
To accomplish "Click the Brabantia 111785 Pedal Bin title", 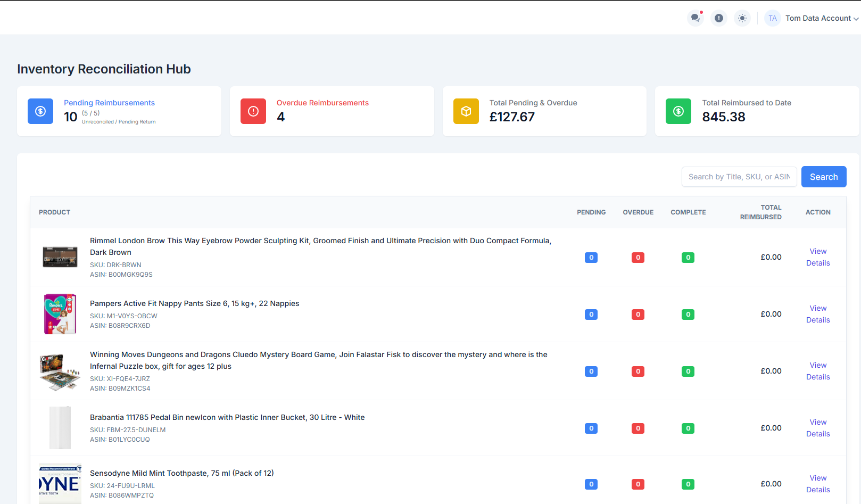I will [x=227, y=417].
